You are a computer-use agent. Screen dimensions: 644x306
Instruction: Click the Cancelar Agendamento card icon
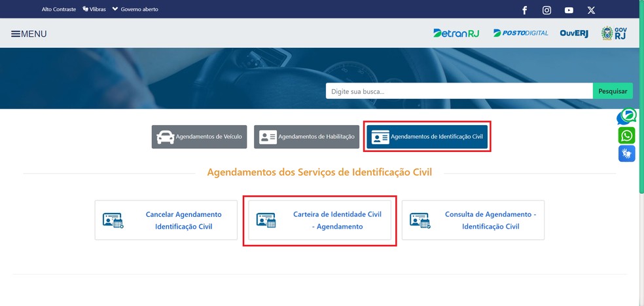click(113, 220)
